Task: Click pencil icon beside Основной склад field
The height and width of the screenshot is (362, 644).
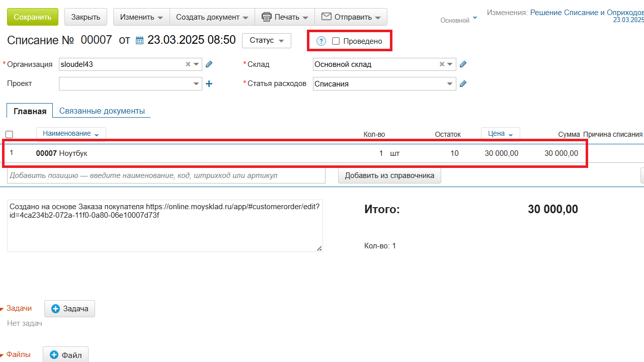Action: coord(463,64)
